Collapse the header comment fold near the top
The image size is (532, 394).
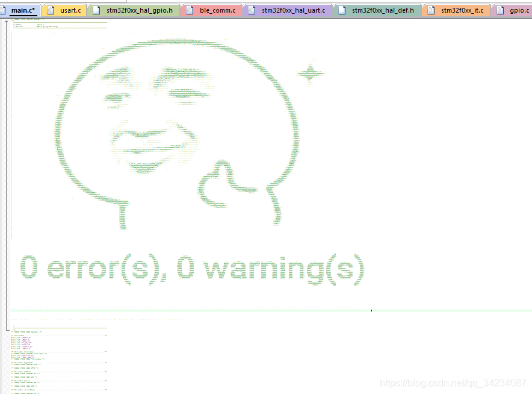click(6, 21)
